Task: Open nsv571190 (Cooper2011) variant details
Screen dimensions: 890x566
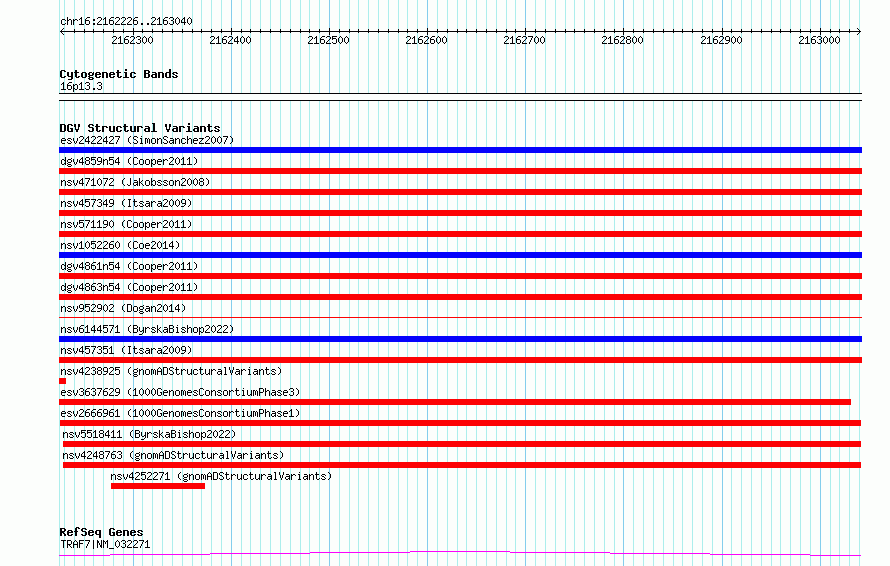Action: [126, 224]
